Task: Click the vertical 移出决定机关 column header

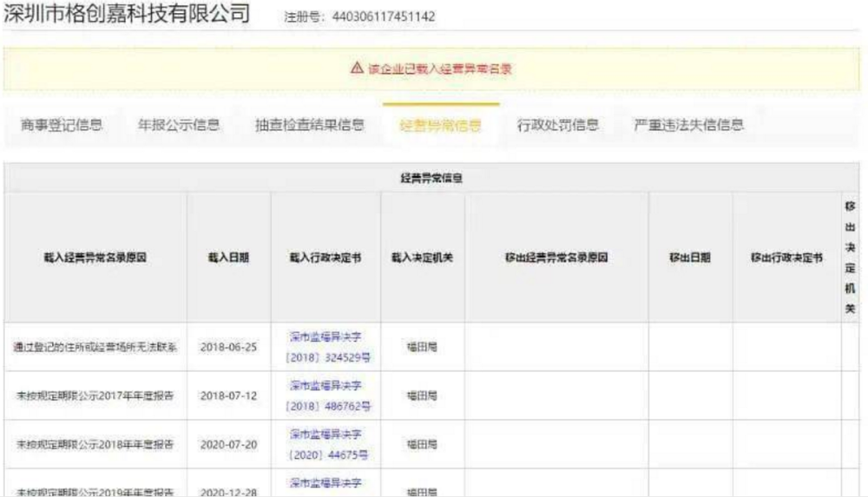Action: point(851,258)
